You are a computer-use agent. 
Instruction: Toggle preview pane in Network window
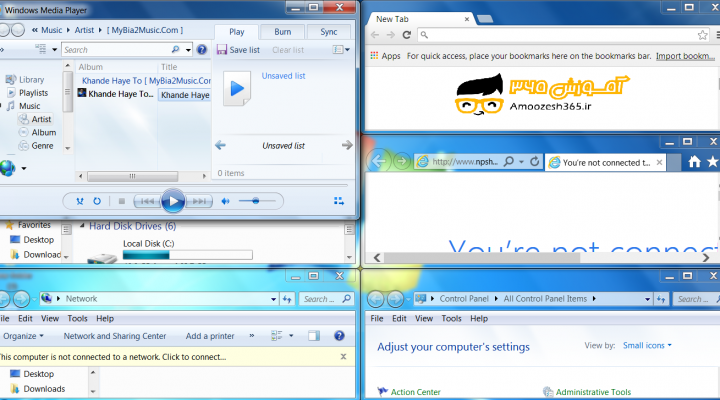[314, 336]
